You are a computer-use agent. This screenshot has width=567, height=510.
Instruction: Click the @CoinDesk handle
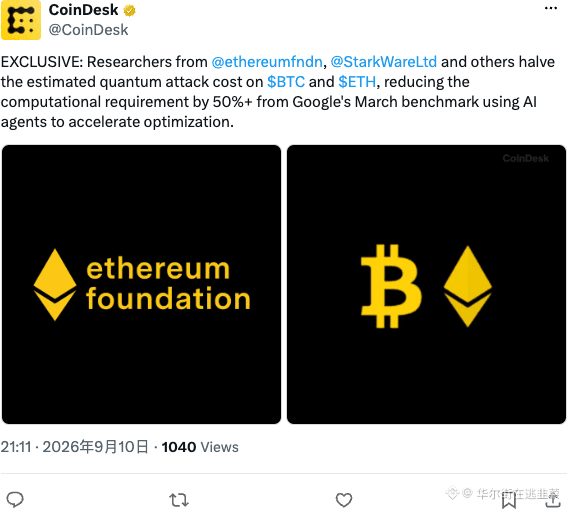click(88, 30)
